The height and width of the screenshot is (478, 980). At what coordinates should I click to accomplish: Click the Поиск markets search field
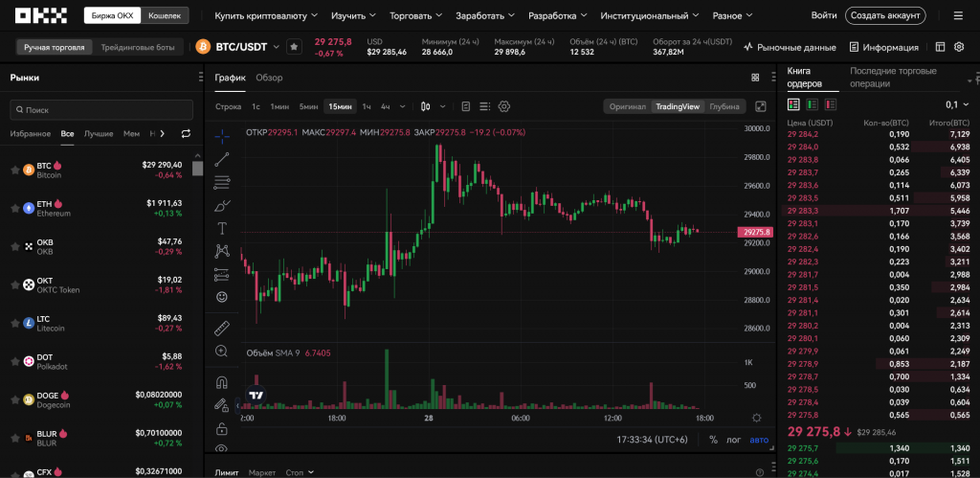coord(101,109)
